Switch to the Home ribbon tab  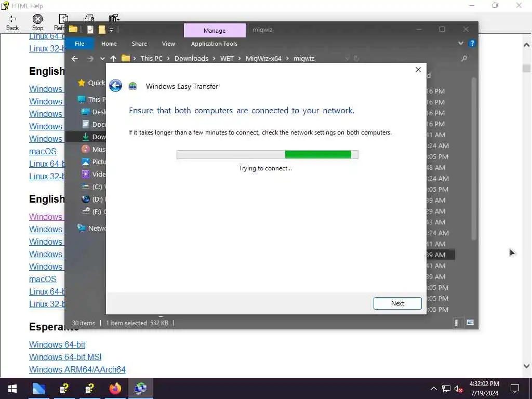[x=109, y=44]
